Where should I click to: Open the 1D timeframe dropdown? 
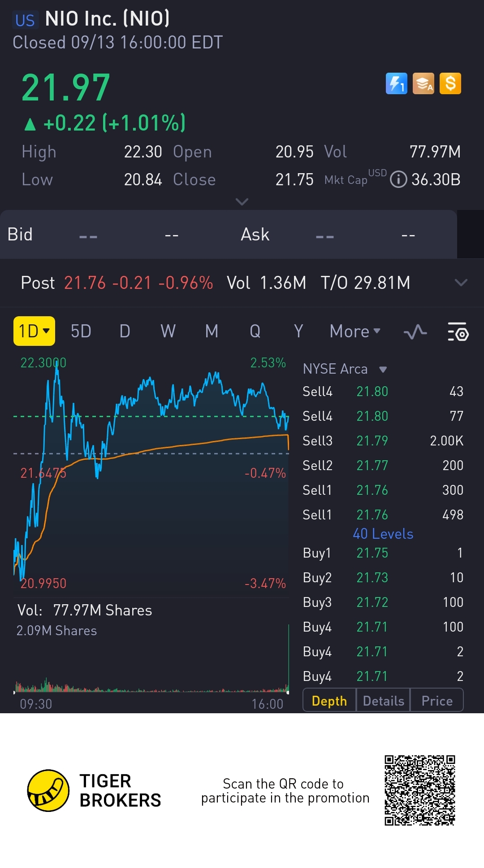(34, 331)
